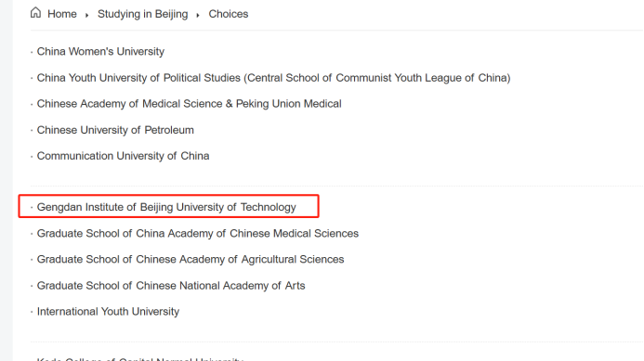644x361 pixels.
Task: Click arrow separator before Choices
Action: (198, 15)
